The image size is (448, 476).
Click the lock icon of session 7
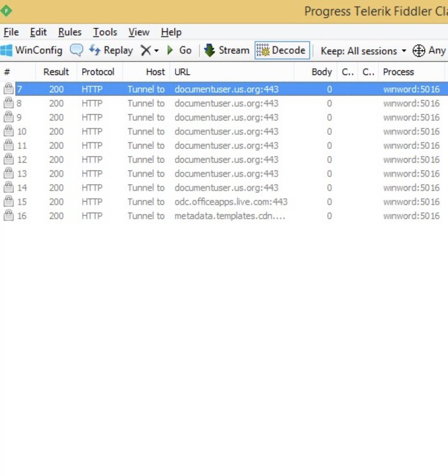(x=8, y=89)
